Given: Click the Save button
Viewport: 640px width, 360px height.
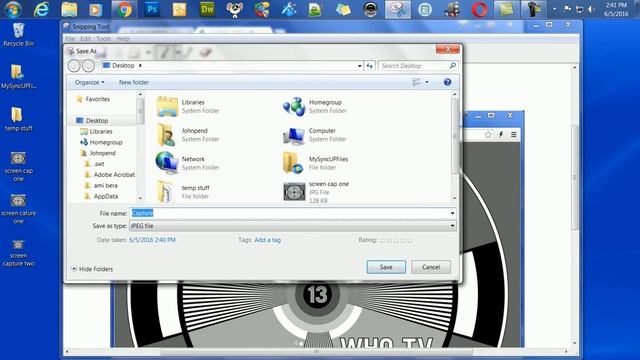Looking at the screenshot, I should click(386, 267).
